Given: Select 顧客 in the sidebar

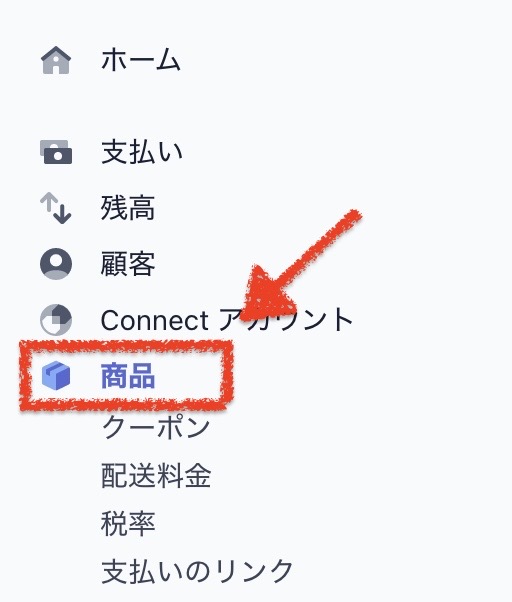Looking at the screenshot, I should pyautogui.click(x=128, y=264).
